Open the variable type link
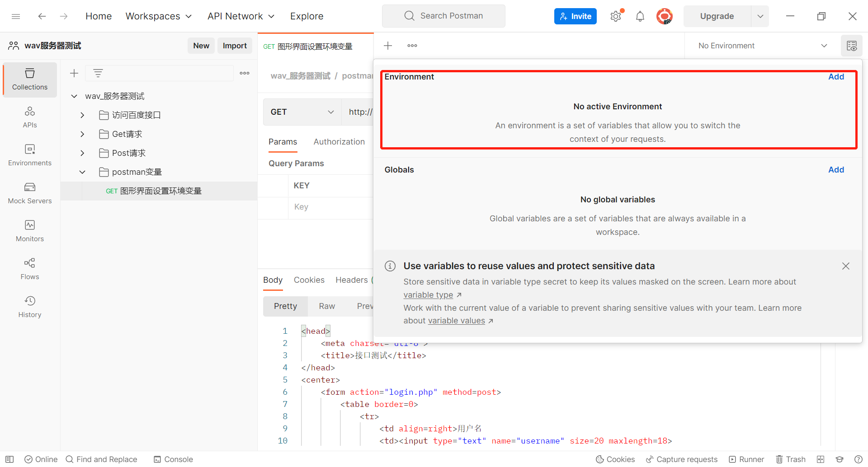Screen dimensions: 868x467 [x=428, y=295]
